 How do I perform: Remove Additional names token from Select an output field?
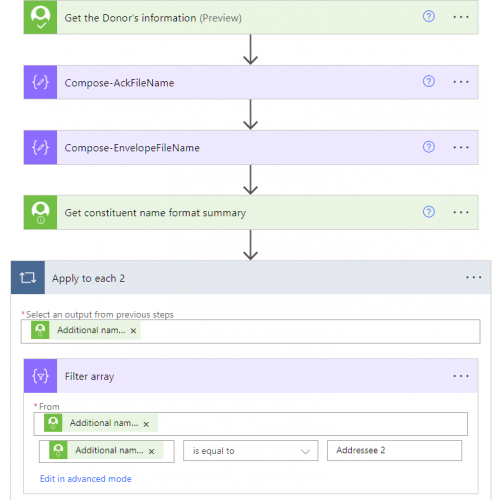point(133,331)
